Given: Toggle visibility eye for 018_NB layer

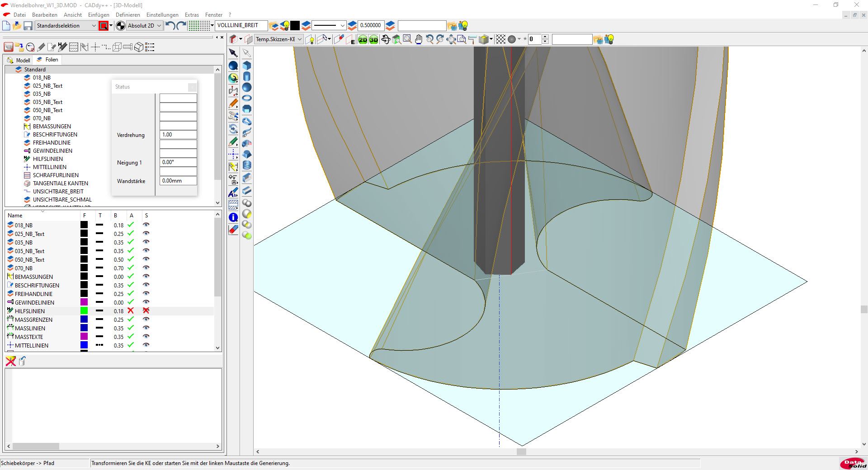Looking at the screenshot, I should (x=146, y=225).
